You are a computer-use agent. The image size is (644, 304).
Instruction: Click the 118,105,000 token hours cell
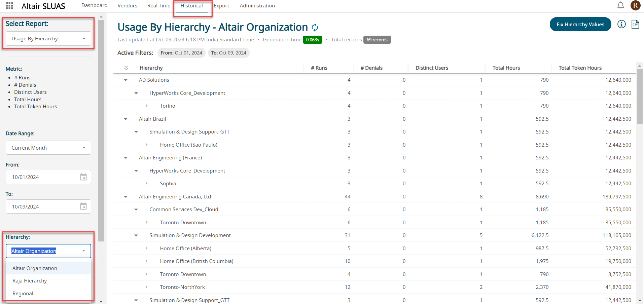coord(617,235)
